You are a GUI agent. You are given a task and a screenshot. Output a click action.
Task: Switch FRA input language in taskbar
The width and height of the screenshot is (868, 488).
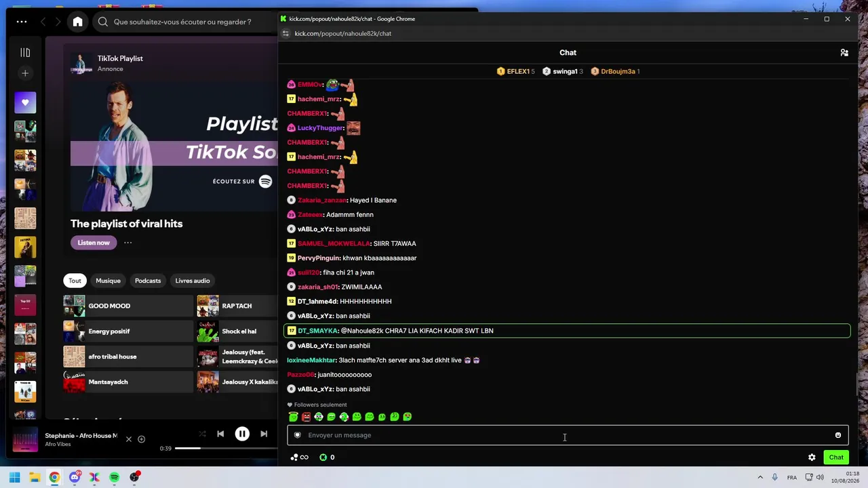(x=792, y=477)
